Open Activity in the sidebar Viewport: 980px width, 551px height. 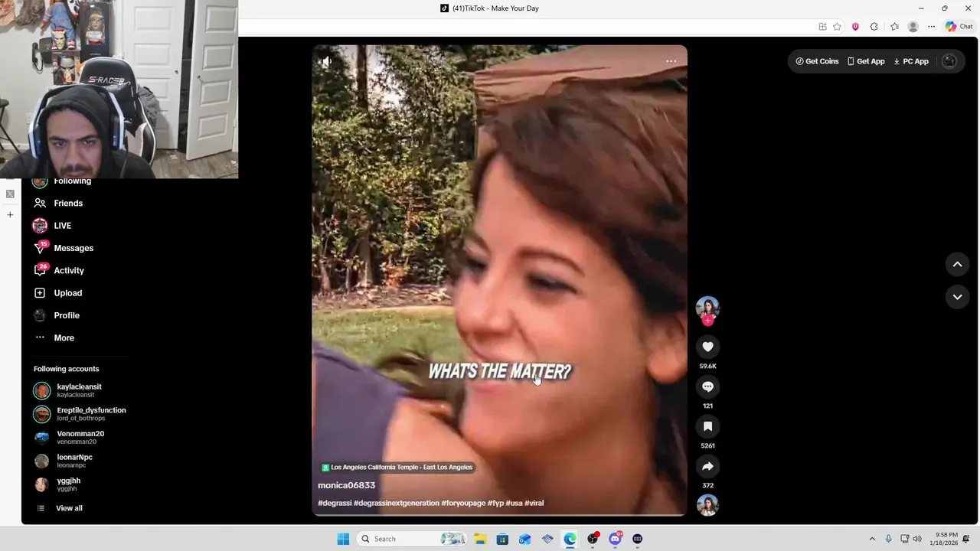tap(58, 270)
